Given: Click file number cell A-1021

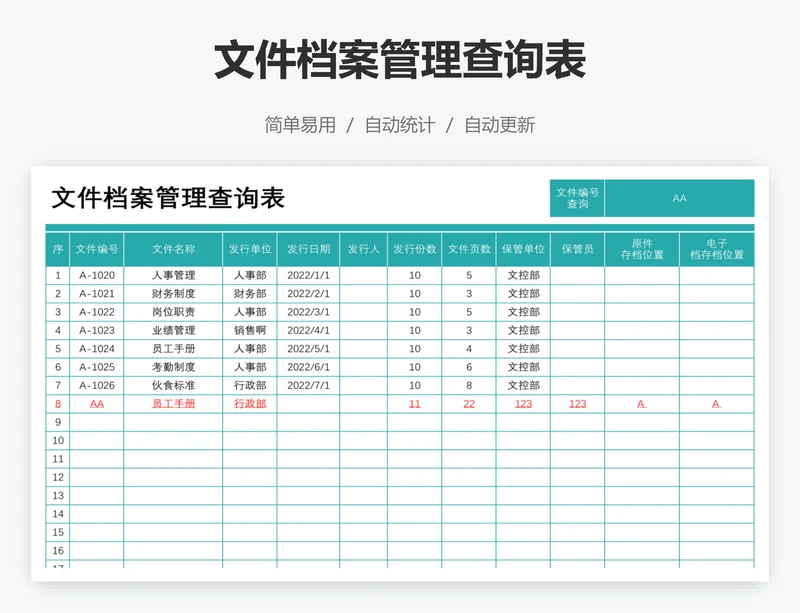Looking at the screenshot, I should (x=97, y=294).
